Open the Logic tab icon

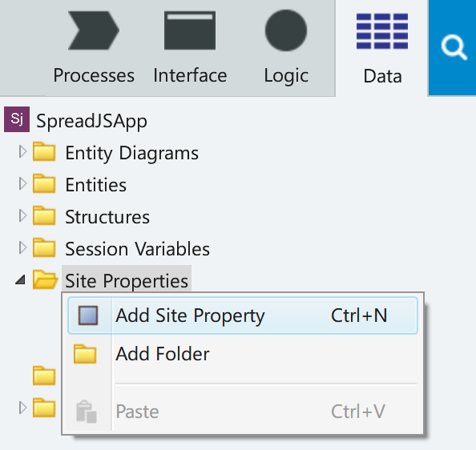(286, 30)
